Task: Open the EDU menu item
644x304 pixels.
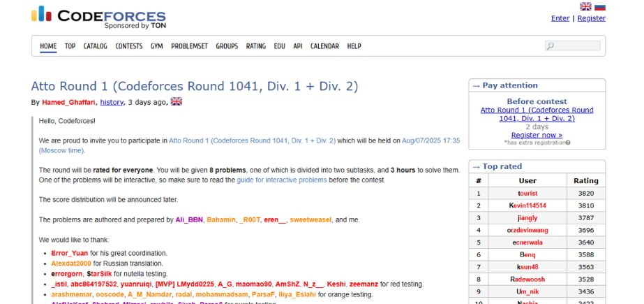Action: [279, 46]
